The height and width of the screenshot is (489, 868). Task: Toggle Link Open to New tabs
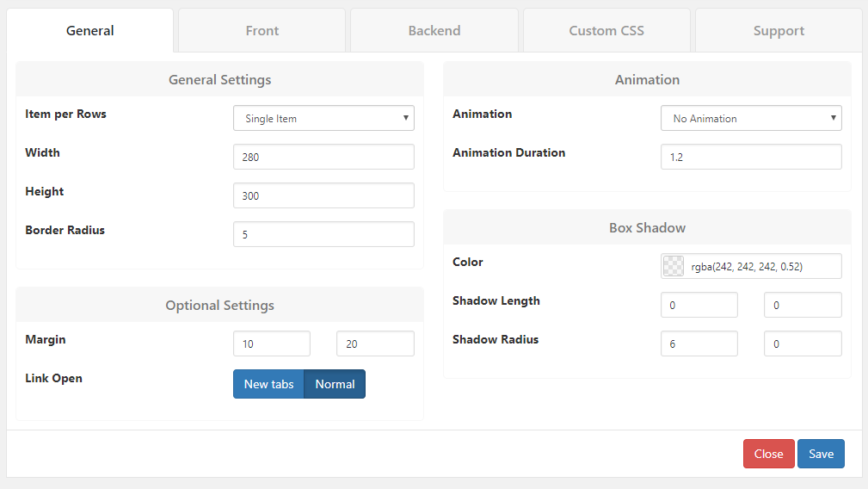tap(268, 384)
